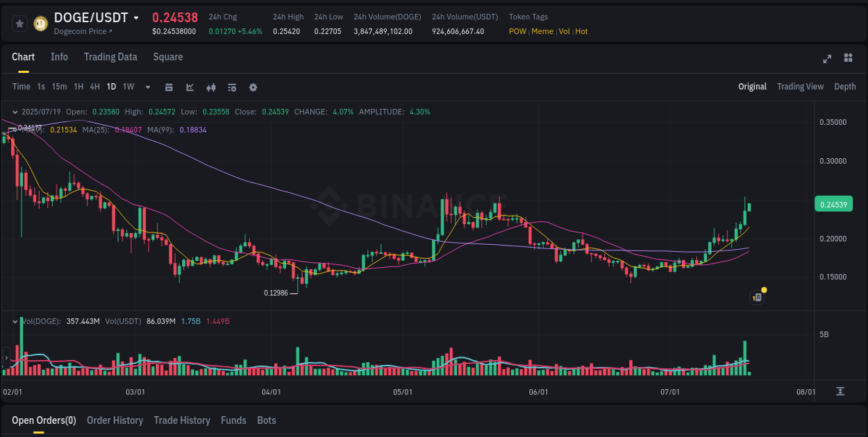Open the indicators candlestick icon

(x=210, y=87)
